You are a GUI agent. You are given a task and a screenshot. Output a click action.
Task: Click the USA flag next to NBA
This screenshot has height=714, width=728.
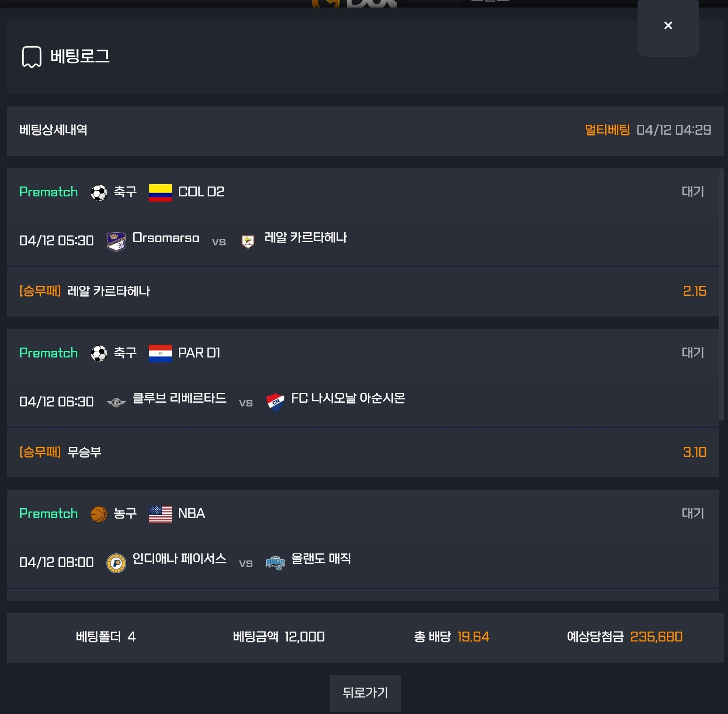160,514
